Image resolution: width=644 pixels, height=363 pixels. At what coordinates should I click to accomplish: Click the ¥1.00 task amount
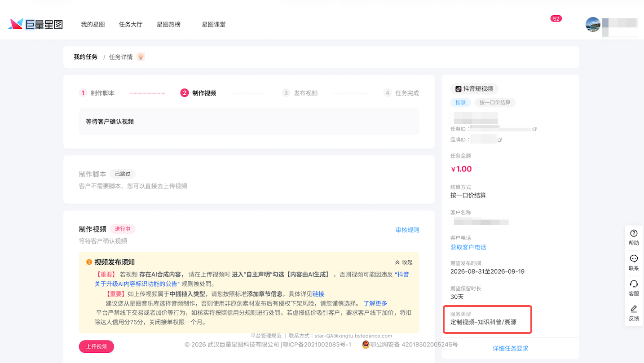[461, 169]
